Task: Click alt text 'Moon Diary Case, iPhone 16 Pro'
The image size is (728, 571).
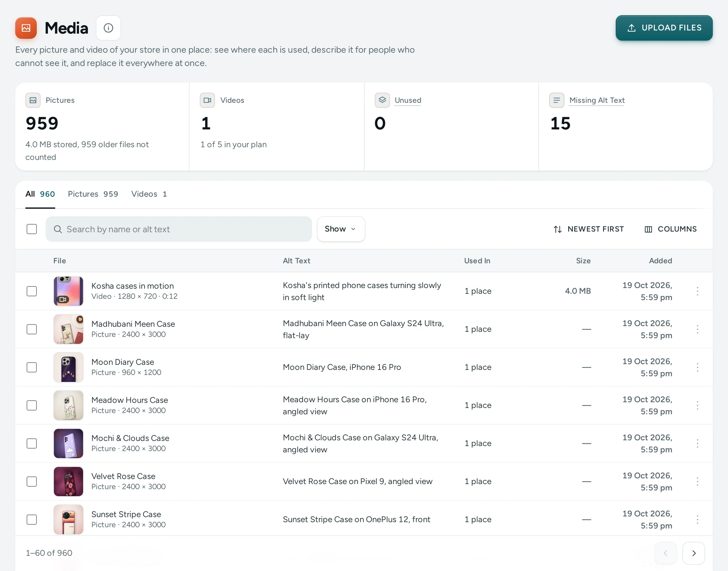Action: point(341,367)
